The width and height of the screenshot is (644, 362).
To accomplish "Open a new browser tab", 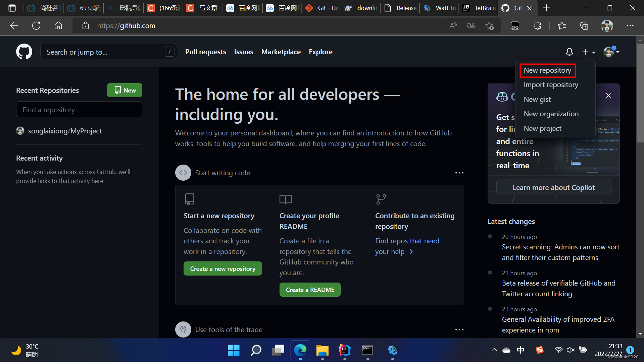I will tap(546, 8).
